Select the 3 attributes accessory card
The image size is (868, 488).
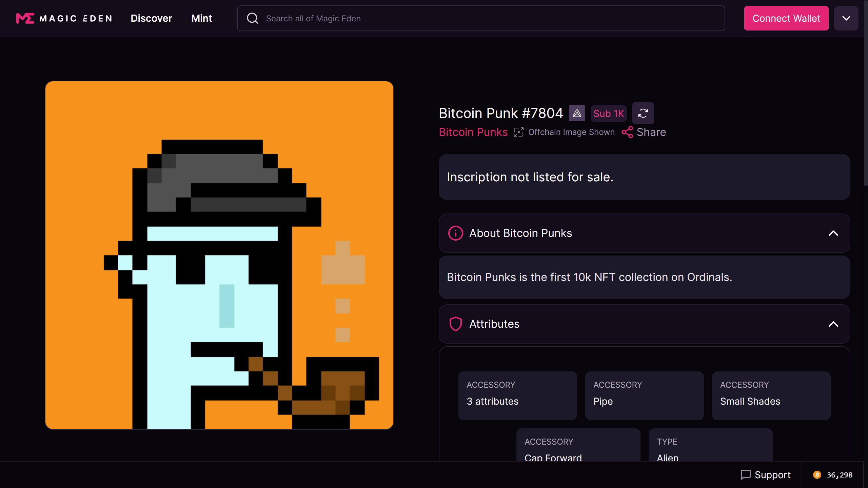pos(517,396)
